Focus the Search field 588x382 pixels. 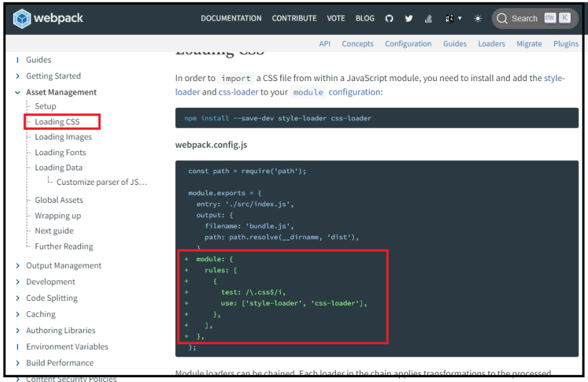point(534,19)
